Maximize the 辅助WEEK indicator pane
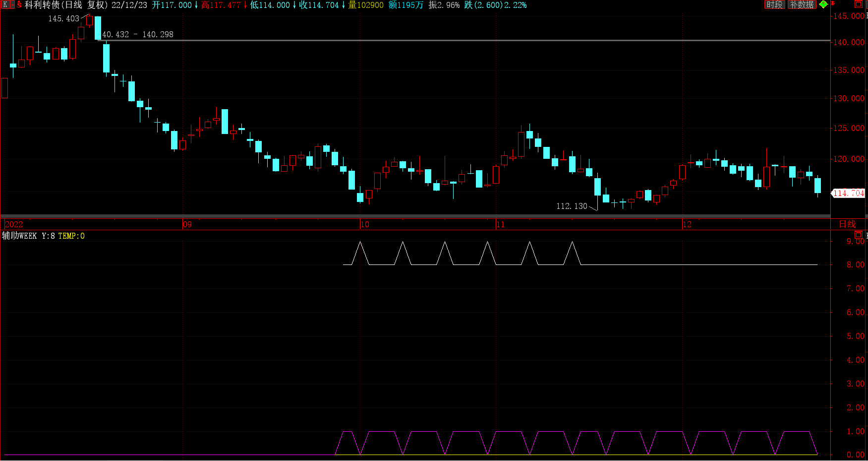 tap(858, 235)
